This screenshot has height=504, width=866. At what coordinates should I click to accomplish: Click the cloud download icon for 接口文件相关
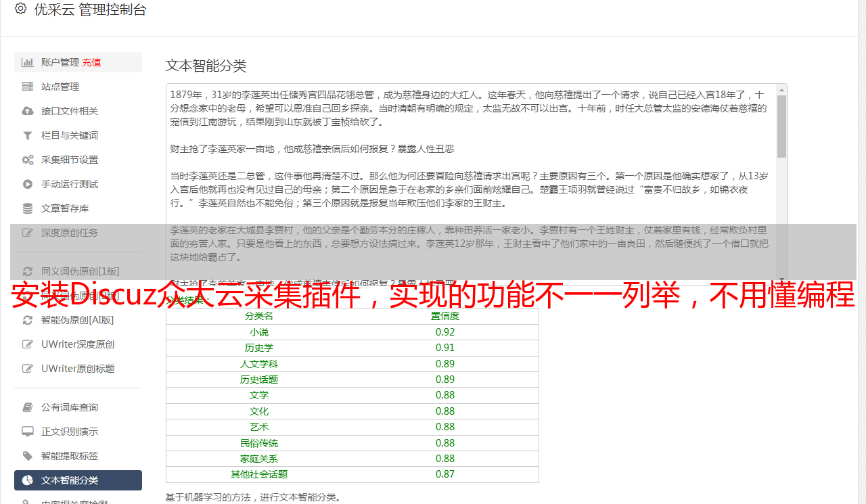(28, 111)
